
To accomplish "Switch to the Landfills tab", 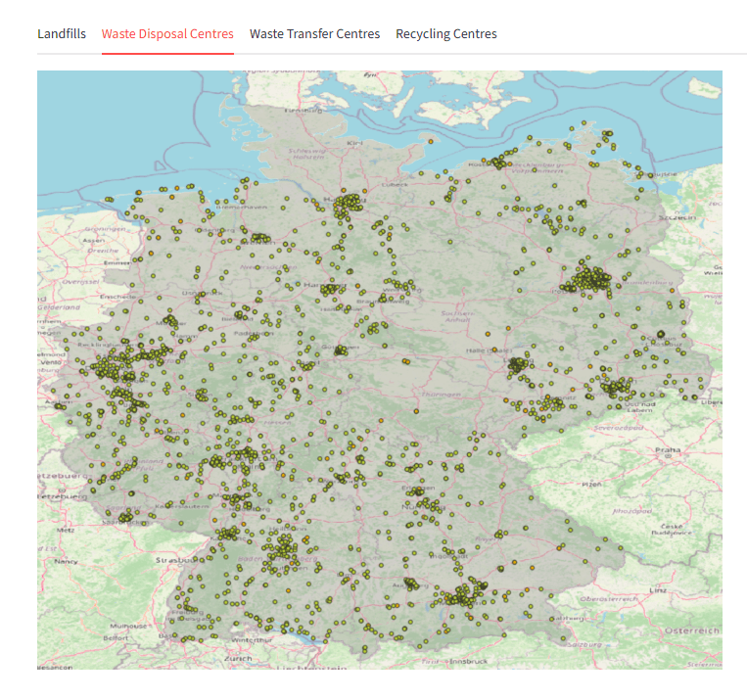I will pos(62,34).
